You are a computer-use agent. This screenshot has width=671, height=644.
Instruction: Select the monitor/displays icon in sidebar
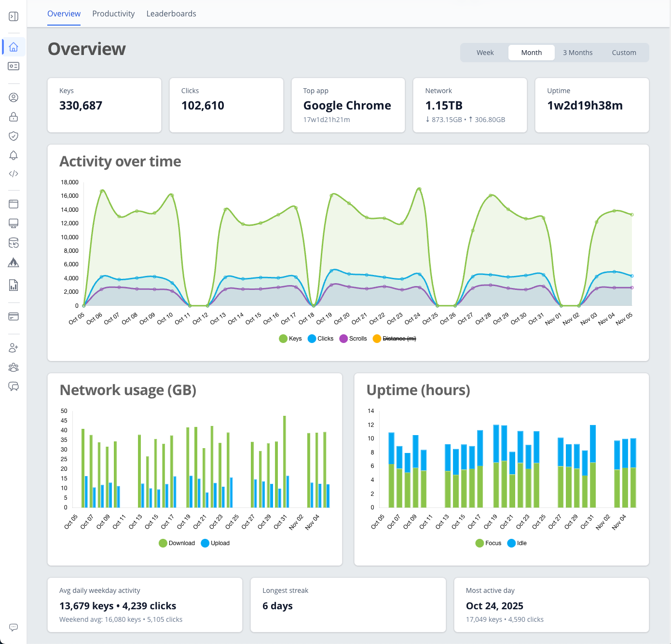tap(14, 223)
